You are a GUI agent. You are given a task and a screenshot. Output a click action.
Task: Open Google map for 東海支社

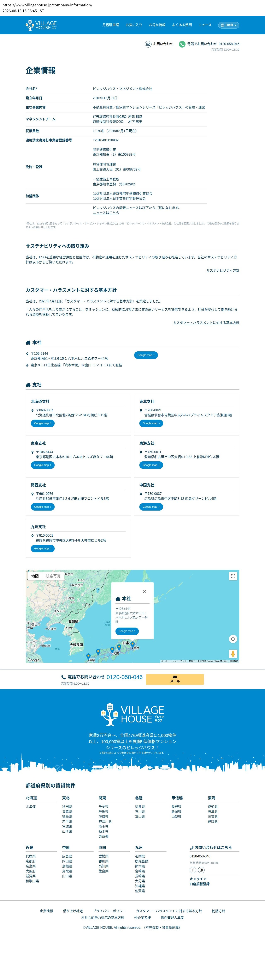[151, 465]
